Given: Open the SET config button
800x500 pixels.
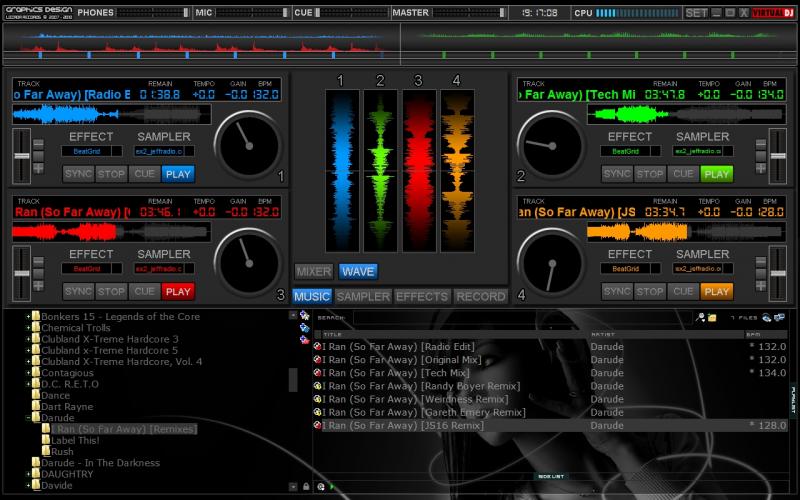Looking at the screenshot, I should [x=696, y=13].
